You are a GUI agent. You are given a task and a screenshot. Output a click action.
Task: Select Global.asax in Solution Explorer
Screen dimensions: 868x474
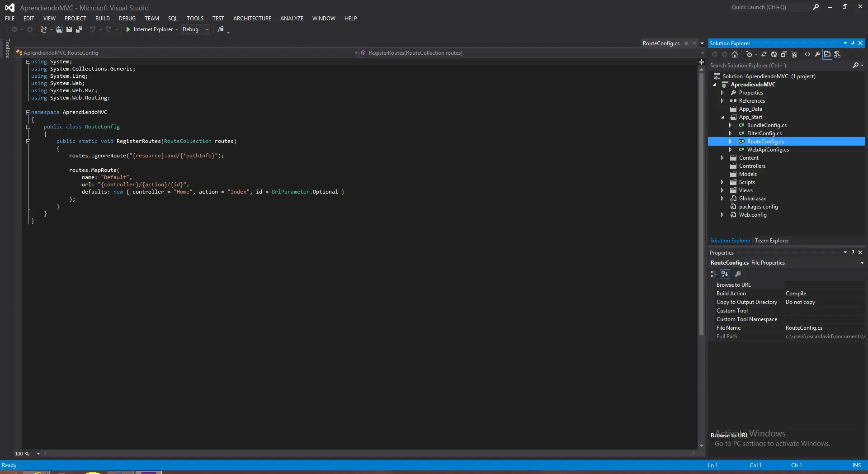(x=752, y=199)
